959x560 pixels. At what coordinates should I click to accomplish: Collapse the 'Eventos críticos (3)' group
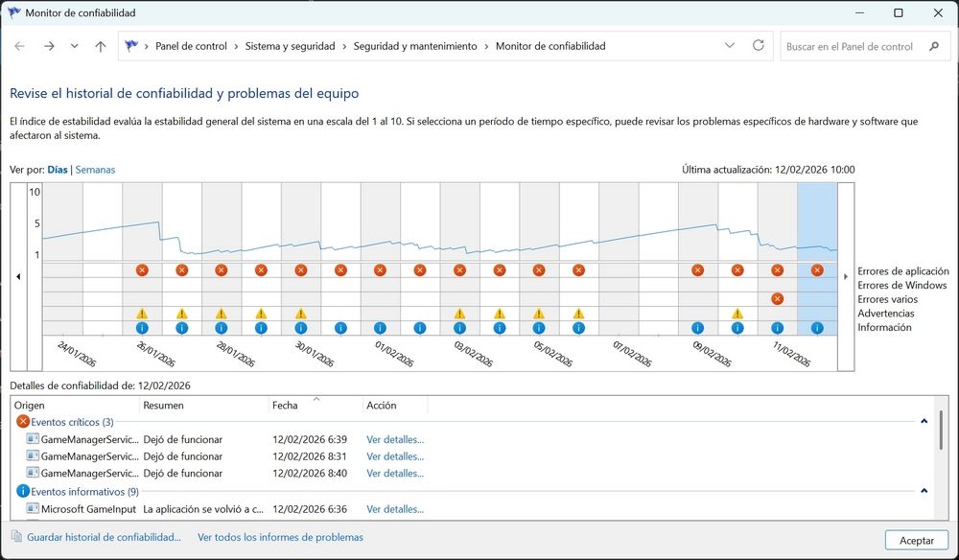(924, 422)
